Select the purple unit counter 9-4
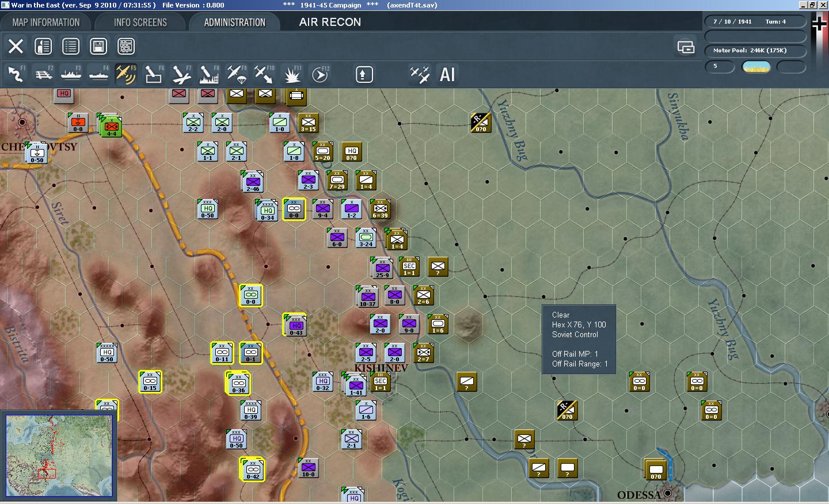829x504 pixels. coord(323,209)
